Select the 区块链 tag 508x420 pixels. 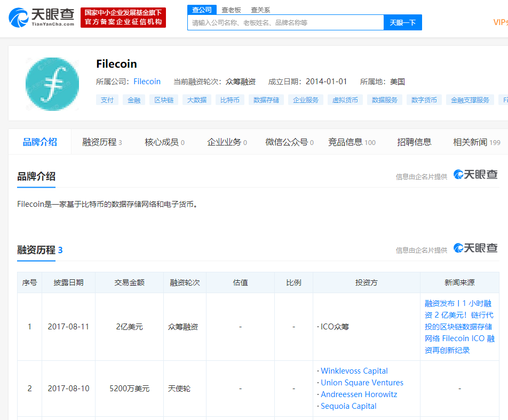(163, 100)
